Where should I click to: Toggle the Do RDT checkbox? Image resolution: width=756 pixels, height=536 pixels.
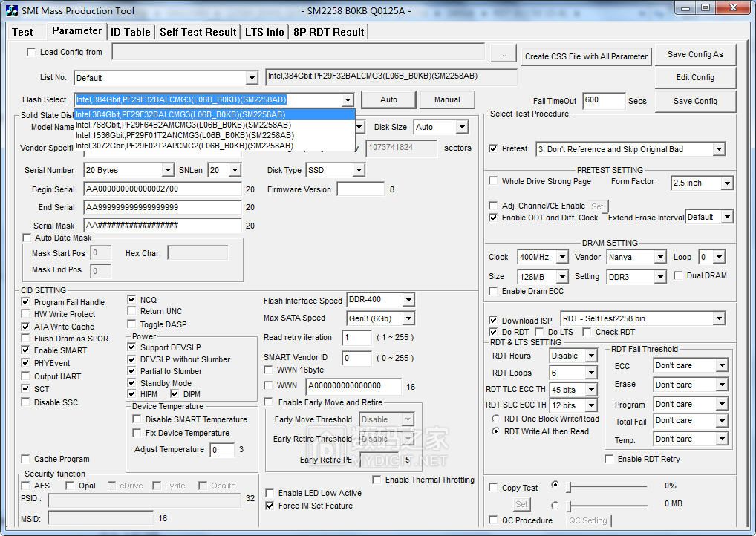pos(493,332)
